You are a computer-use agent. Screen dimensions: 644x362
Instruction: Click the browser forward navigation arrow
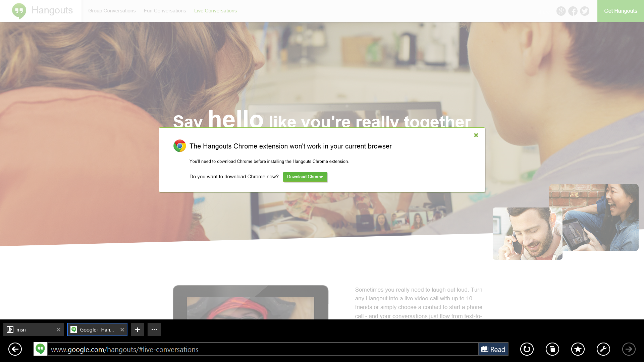629,349
